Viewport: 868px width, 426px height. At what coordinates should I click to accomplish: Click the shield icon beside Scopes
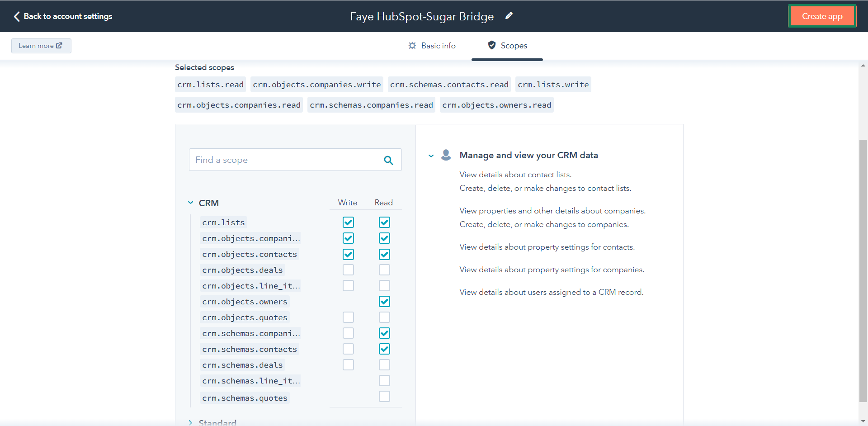click(492, 45)
